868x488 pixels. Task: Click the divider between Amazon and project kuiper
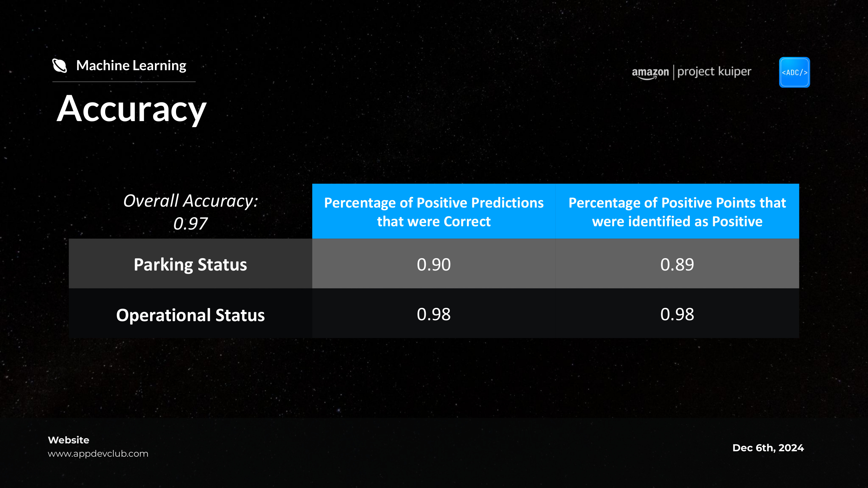coord(673,72)
